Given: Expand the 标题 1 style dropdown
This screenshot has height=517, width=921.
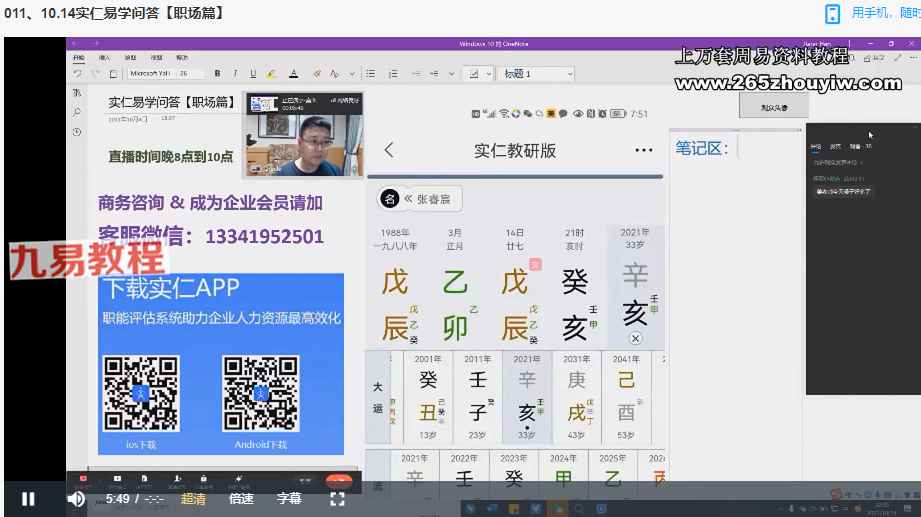Looking at the screenshot, I should (570, 74).
